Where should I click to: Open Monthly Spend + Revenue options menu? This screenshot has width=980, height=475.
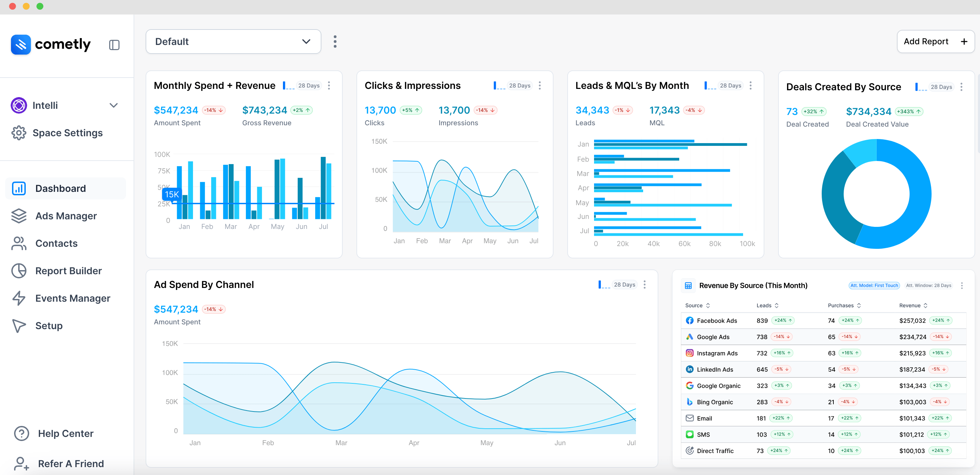pos(329,85)
